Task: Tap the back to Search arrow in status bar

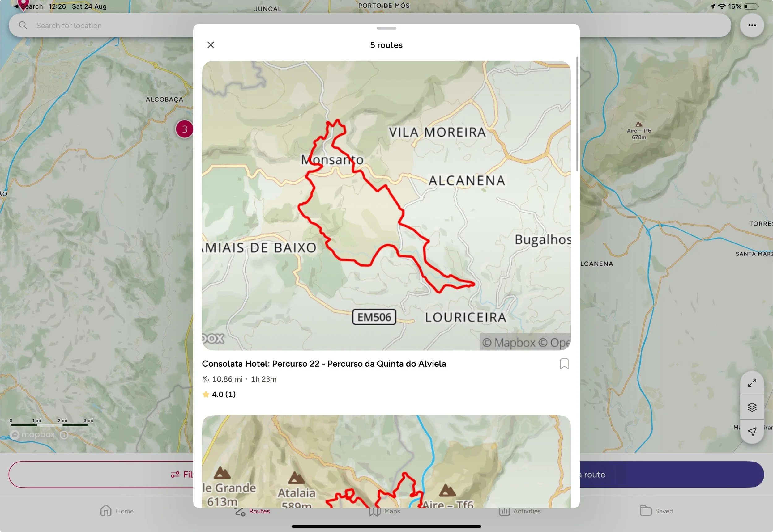Action: pos(16,6)
